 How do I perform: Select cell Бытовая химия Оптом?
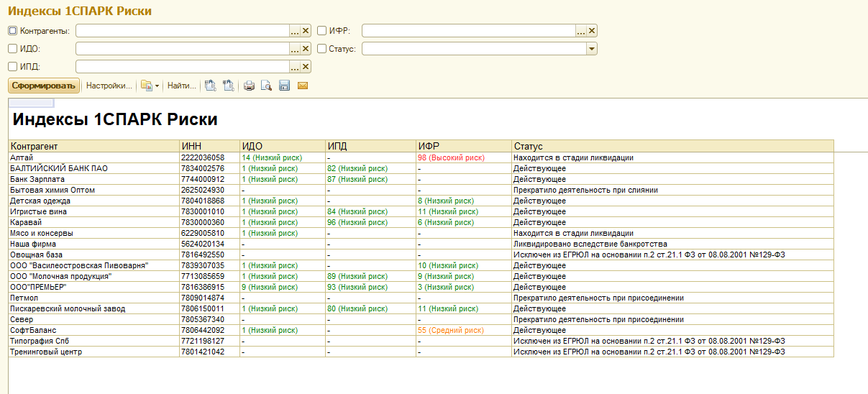click(93, 190)
